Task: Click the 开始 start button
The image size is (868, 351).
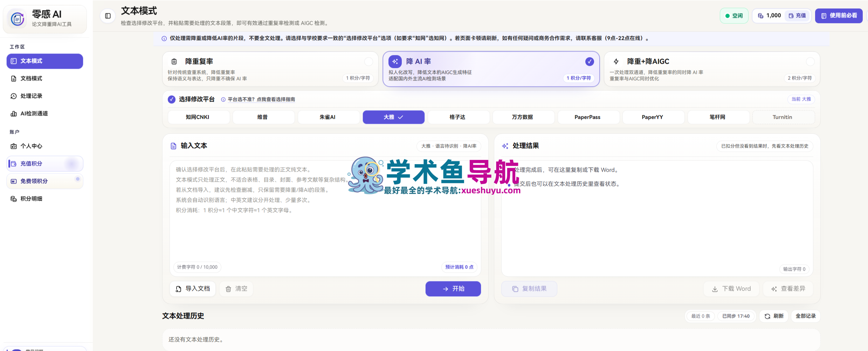Action: 453,289
